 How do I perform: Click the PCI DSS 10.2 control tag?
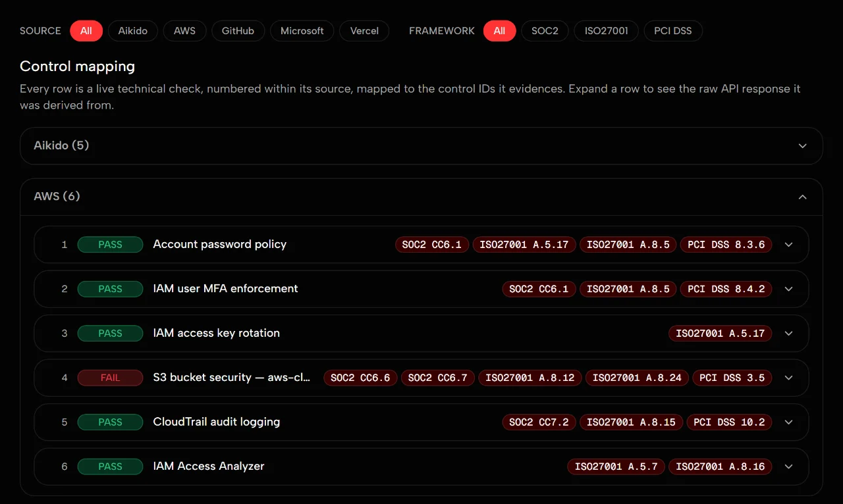tap(729, 422)
